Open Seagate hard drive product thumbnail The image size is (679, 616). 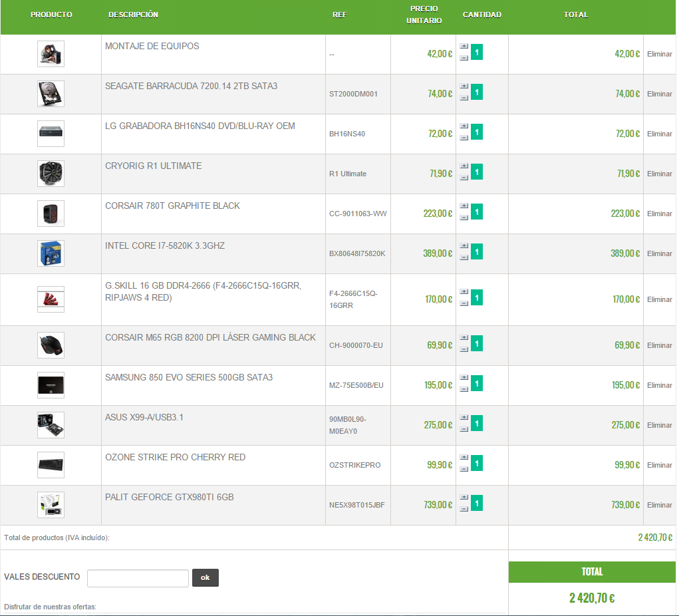[51, 94]
